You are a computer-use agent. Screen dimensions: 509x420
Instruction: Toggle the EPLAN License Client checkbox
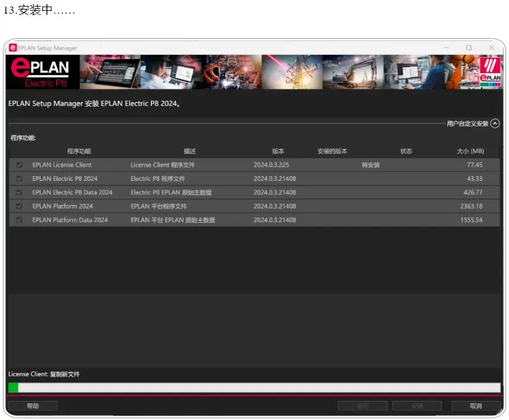(19, 165)
